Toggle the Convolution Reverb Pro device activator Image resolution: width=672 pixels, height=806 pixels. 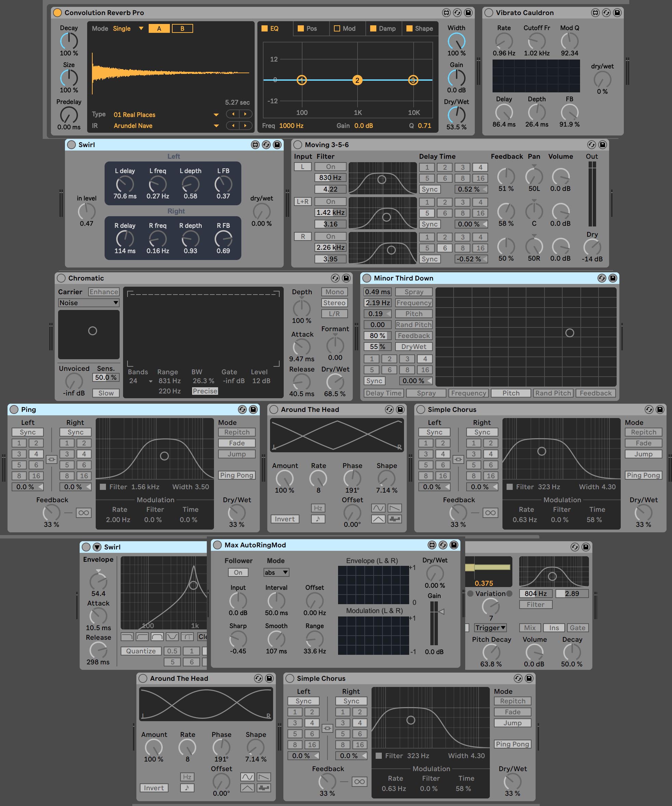pyautogui.click(x=57, y=13)
